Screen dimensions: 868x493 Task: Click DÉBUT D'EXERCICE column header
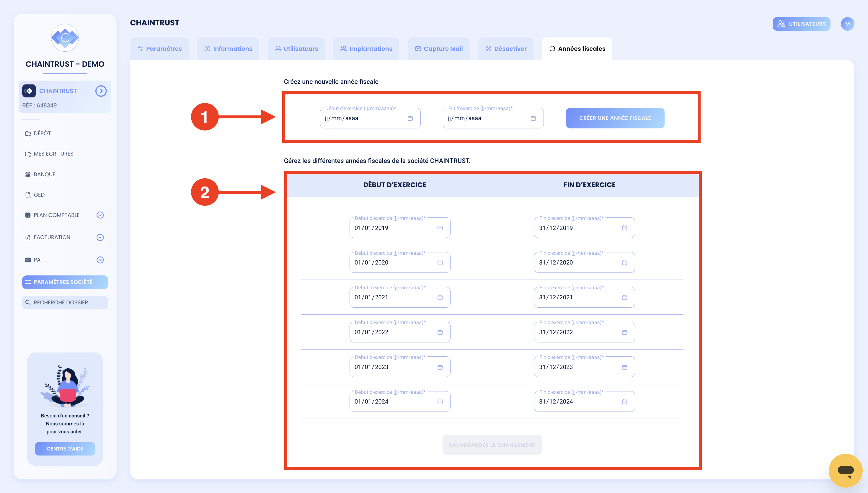(394, 185)
